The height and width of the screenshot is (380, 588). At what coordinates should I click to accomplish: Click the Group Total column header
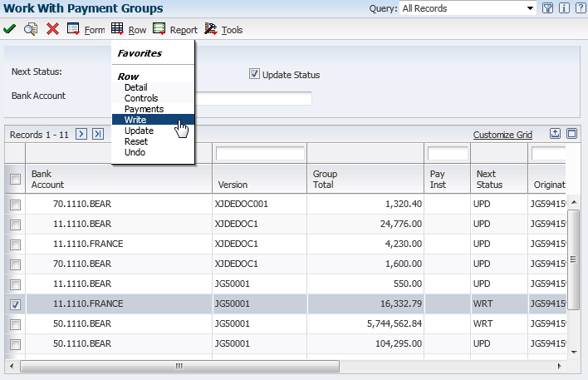tap(365, 179)
